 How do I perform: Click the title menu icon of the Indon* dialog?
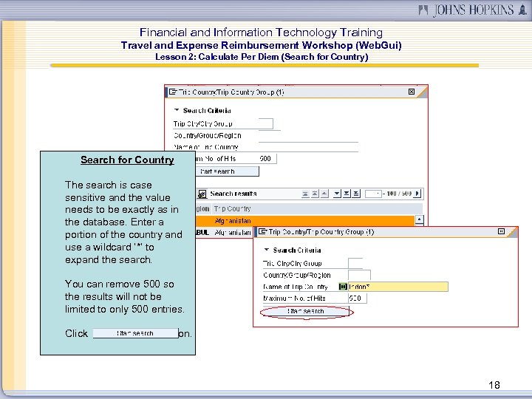coord(262,231)
